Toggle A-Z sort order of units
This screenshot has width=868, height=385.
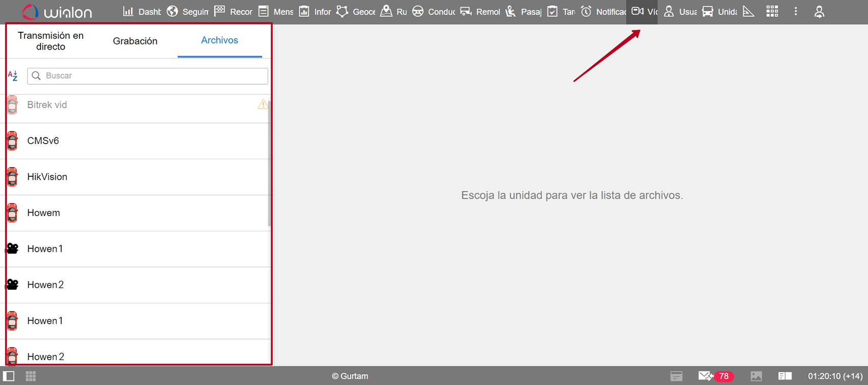point(13,76)
